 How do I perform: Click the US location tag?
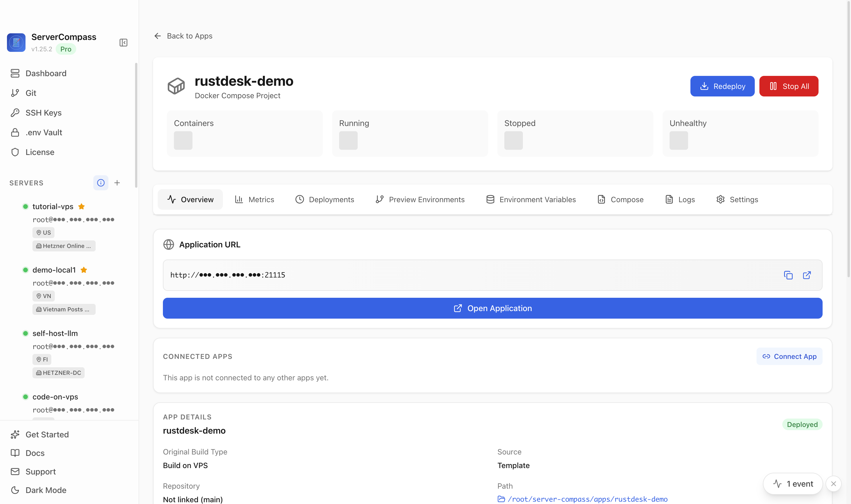[x=43, y=233]
